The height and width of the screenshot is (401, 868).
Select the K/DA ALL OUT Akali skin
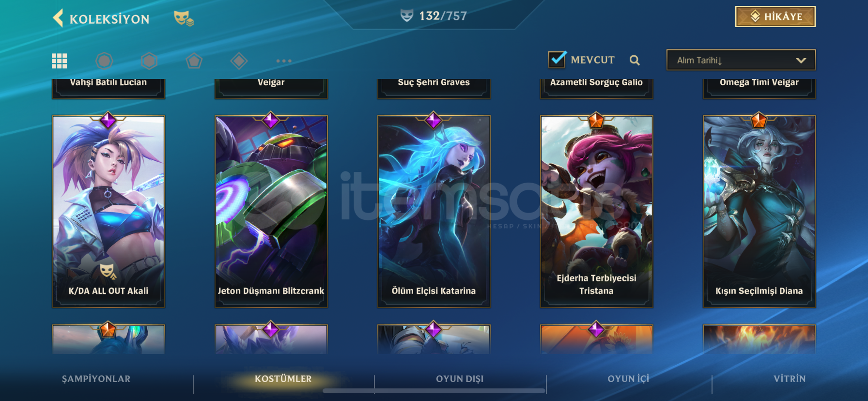108,211
